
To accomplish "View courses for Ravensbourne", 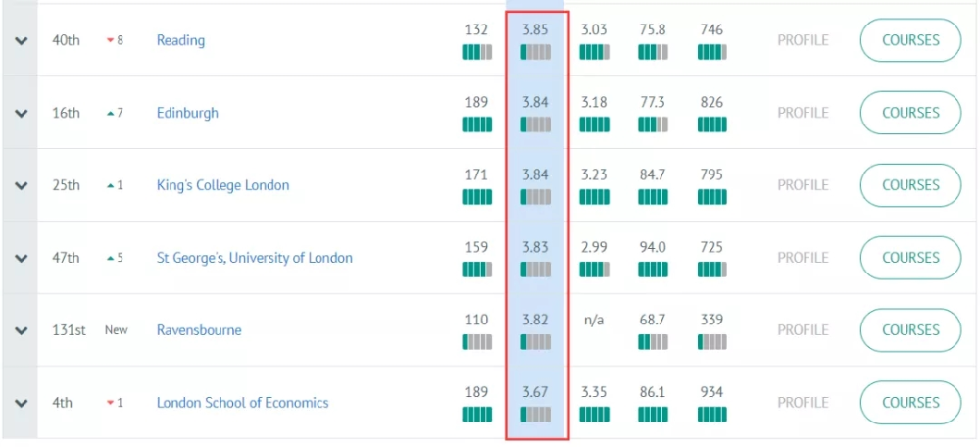I will tap(910, 330).
